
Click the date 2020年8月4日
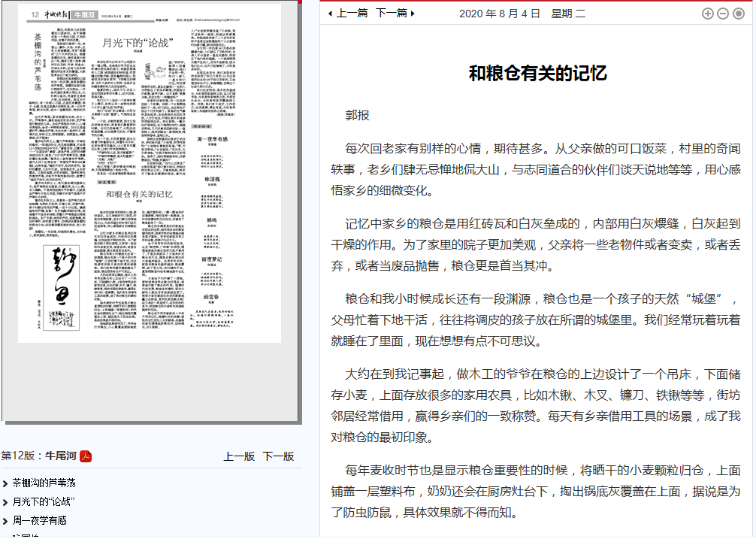click(x=500, y=14)
